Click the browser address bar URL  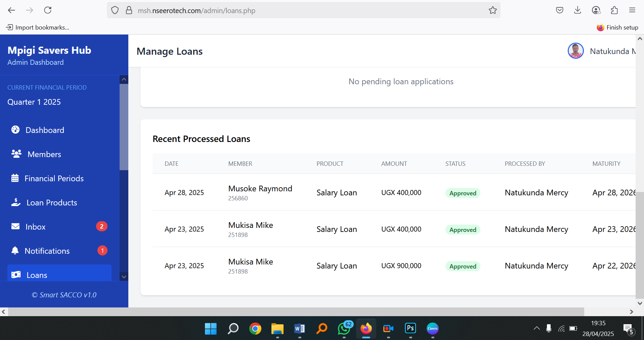[x=197, y=11]
